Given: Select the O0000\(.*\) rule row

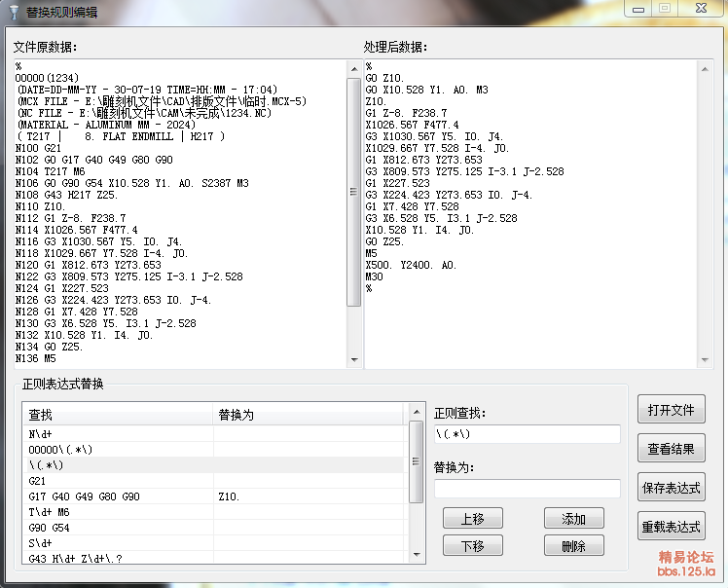Looking at the screenshot, I should (215, 450).
